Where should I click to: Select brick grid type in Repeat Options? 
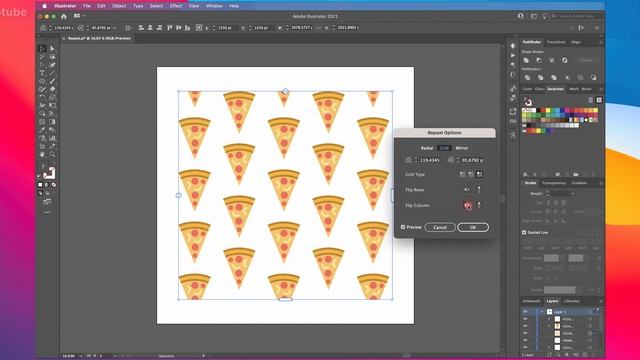[480, 174]
